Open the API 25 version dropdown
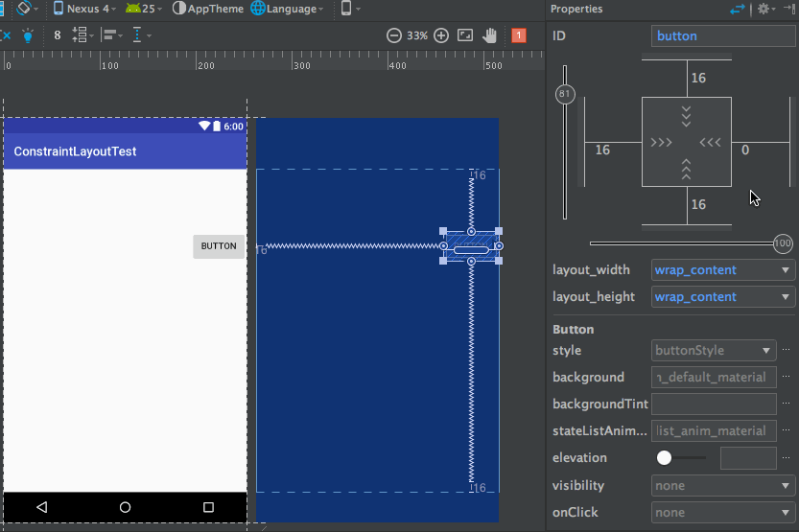Viewport: 799px width, 532px height. [143, 9]
